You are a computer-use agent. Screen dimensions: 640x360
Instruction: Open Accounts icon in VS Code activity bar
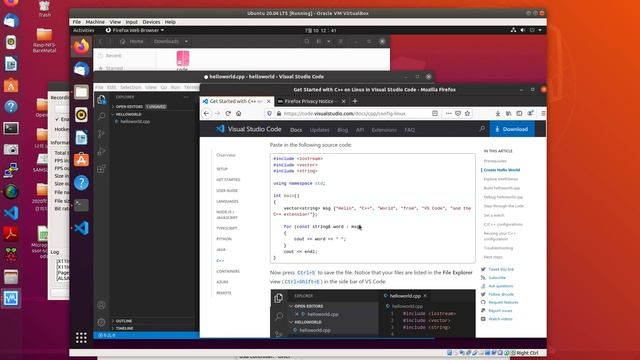click(x=101, y=305)
